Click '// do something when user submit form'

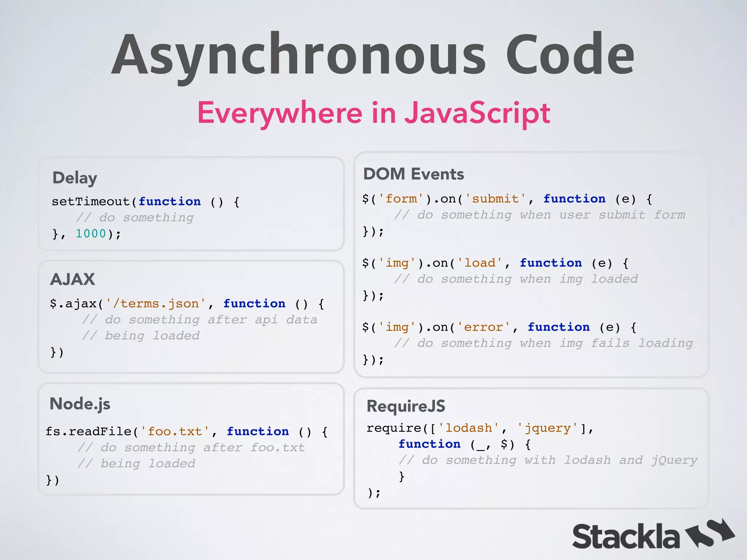pyautogui.click(x=539, y=215)
